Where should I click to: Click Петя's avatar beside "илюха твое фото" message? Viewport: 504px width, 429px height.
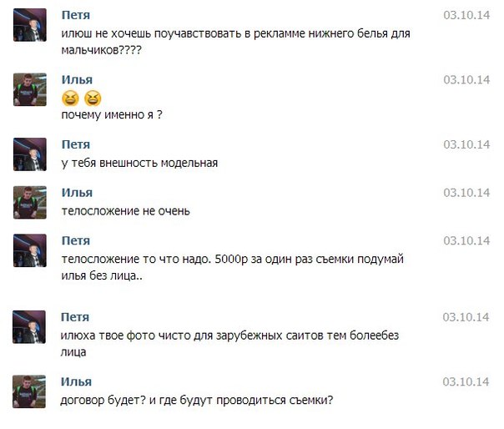pyautogui.click(x=29, y=327)
